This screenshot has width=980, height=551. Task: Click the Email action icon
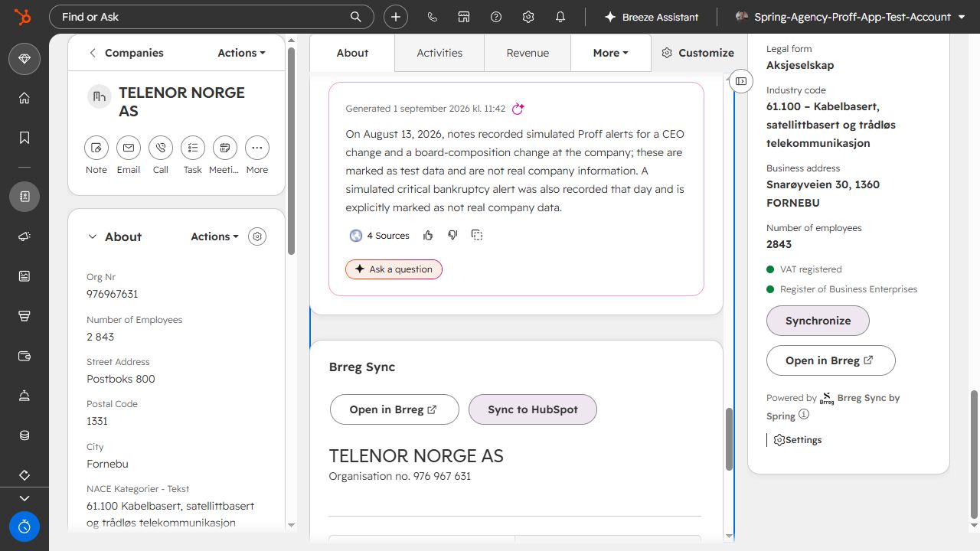(x=129, y=148)
